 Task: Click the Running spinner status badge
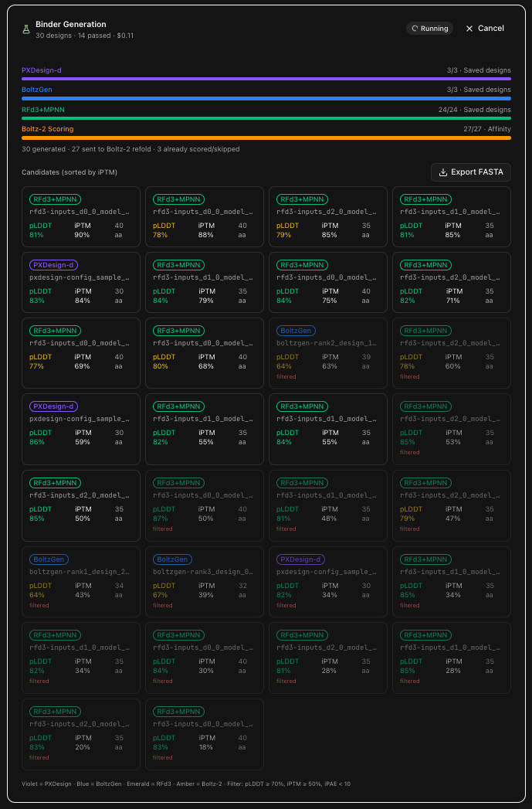tap(429, 29)
